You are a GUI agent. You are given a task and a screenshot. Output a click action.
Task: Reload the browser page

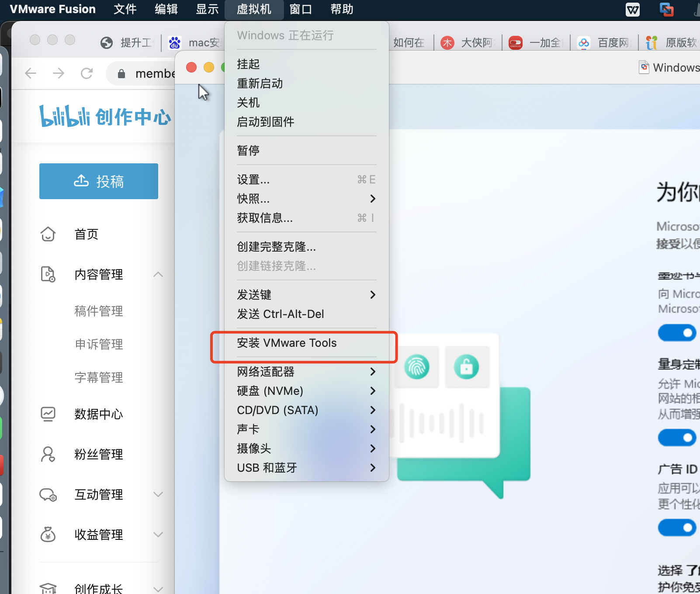(x=87, y=73)
